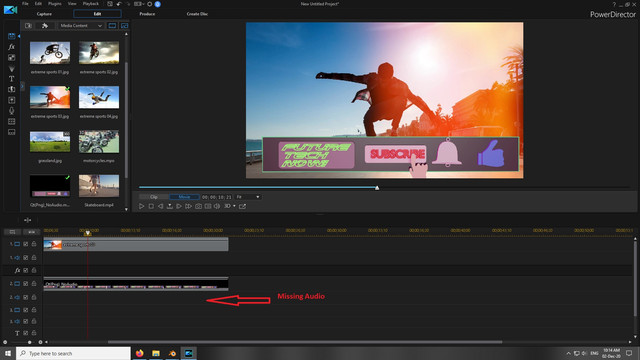Switch to the Capture tab

(44, 14)
